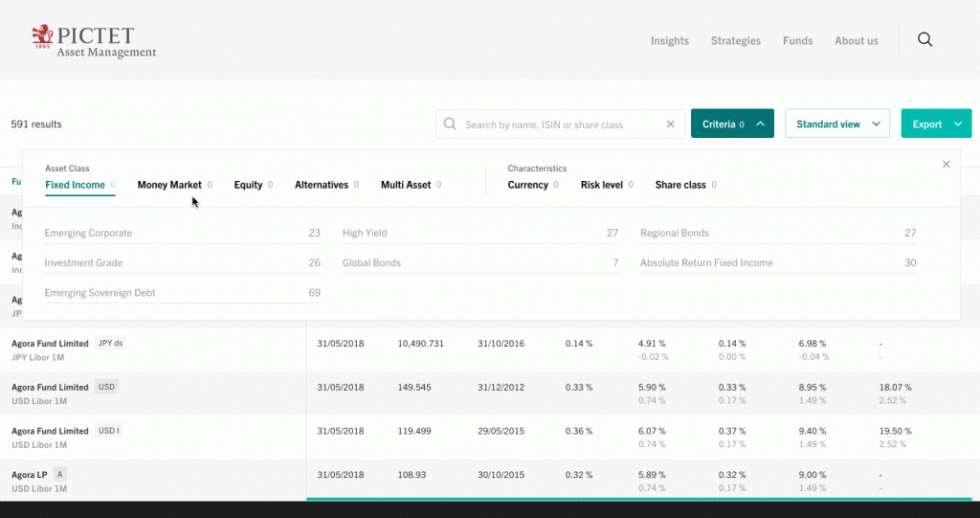Image resolution: width=980 pixels, height=518 pixels.
Task: Click the date 31/12/2012
Action: pyautogui.click(x=501, y=387)
